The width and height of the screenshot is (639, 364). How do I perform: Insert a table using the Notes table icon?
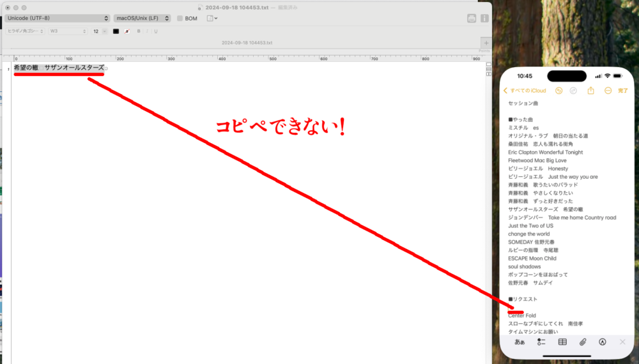562,342
